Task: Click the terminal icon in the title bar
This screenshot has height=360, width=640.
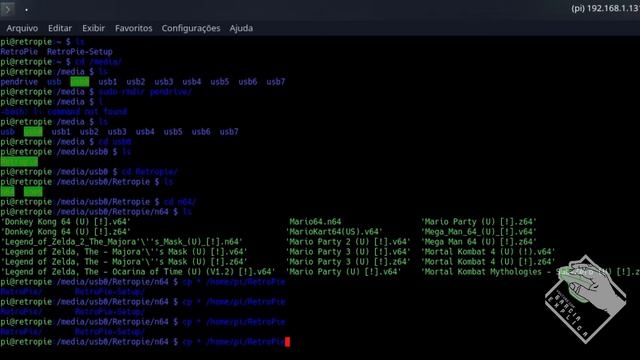Action: 8,9
